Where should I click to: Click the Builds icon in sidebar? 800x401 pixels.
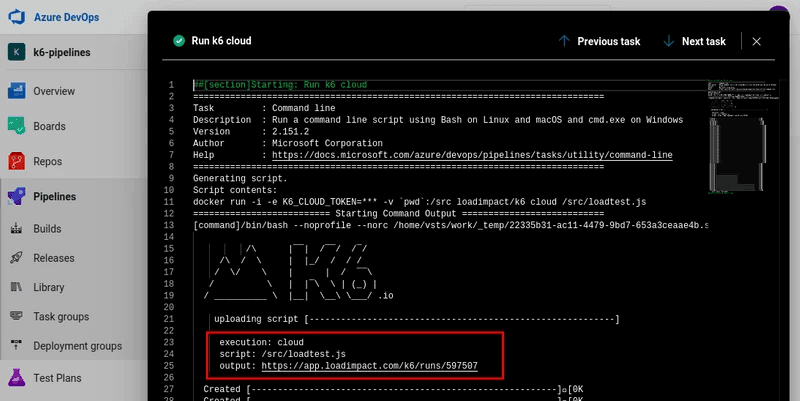pyautogui.click(x=16, y=229)
